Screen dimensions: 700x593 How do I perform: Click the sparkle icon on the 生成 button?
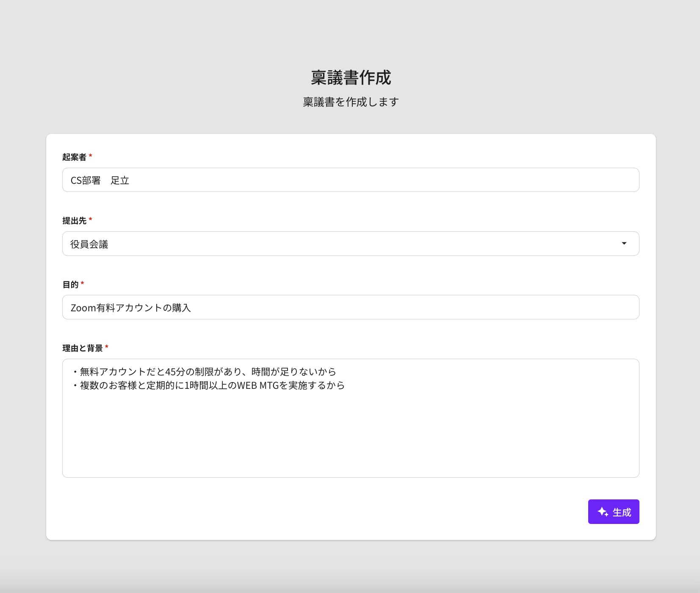tap(603, 512)
